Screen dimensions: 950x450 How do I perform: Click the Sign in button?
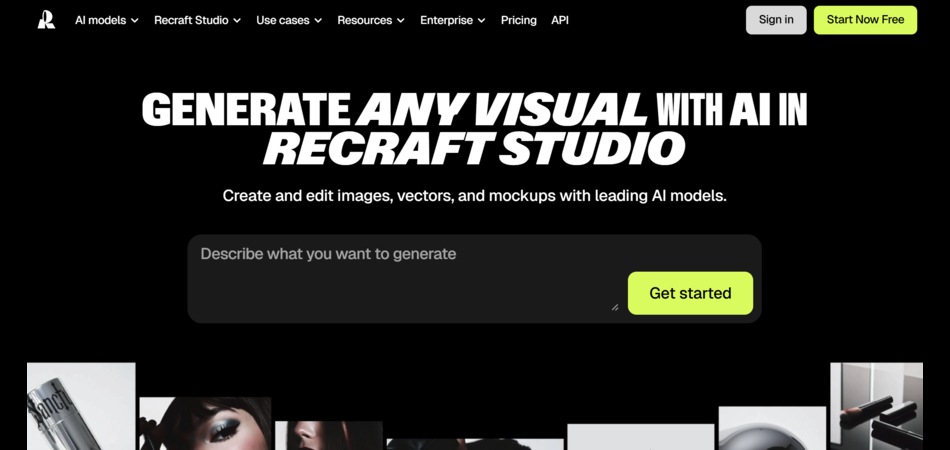pos(776,20)
